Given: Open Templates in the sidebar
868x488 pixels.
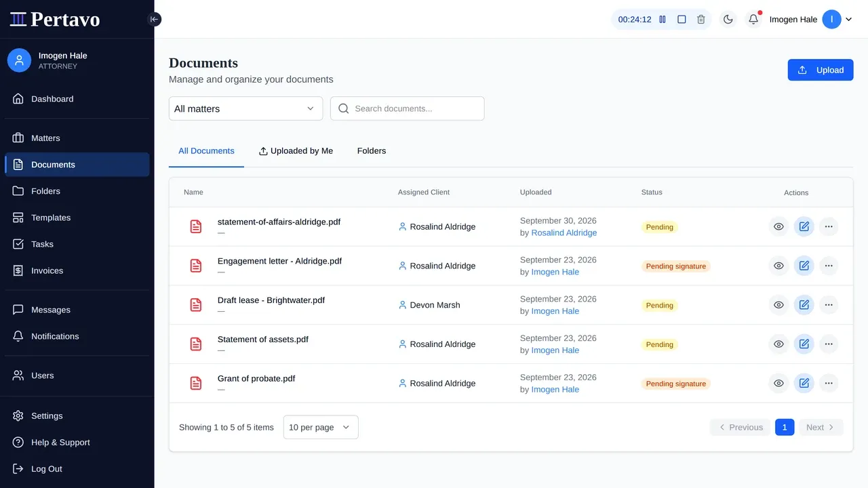Looking at the screenshot, I should [77, 218].
